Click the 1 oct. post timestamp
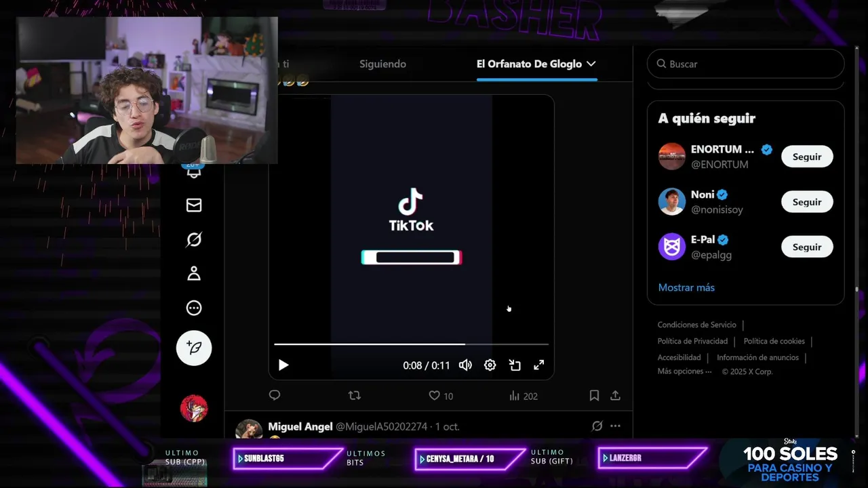Viewport: 868px width, 488px height. click(448, 427)
